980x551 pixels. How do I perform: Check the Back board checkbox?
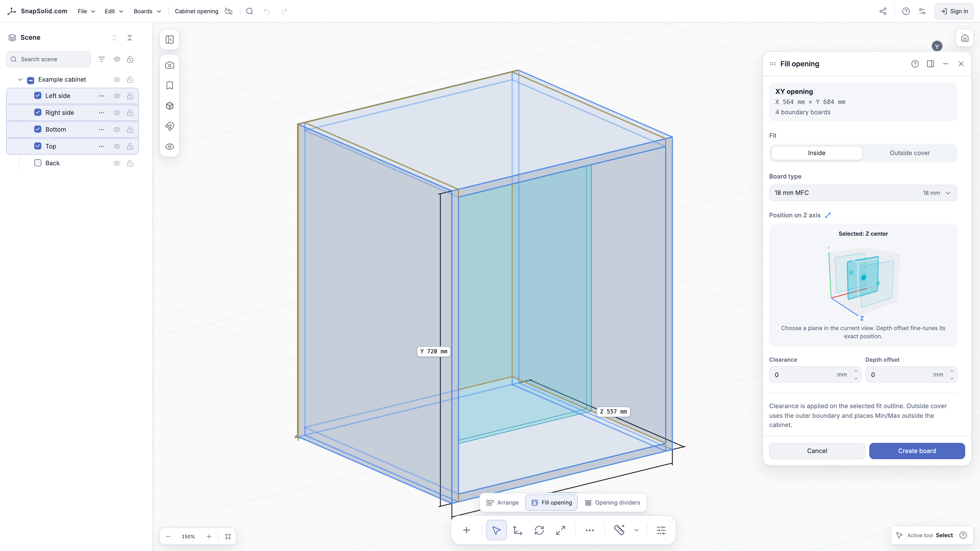point(38,163)
